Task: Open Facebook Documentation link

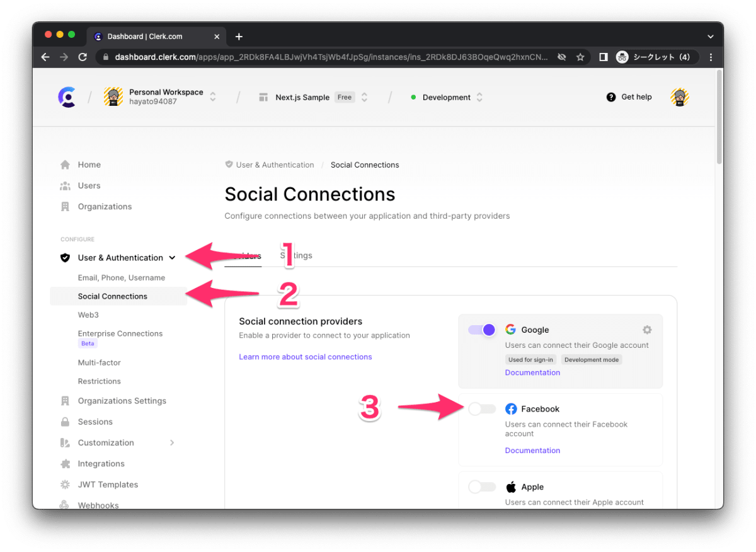Action: [532, 451]
